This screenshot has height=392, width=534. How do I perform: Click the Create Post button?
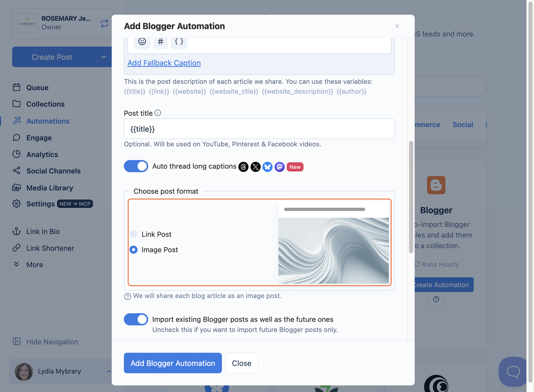point(52,57)
